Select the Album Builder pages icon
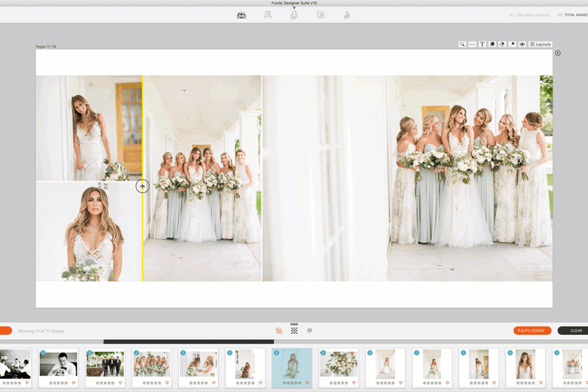 294,15
